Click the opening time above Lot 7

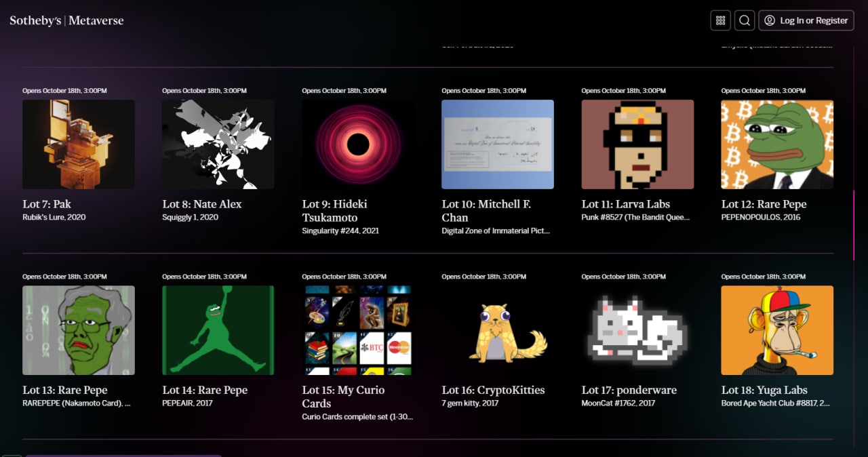[x=64, y=91]
